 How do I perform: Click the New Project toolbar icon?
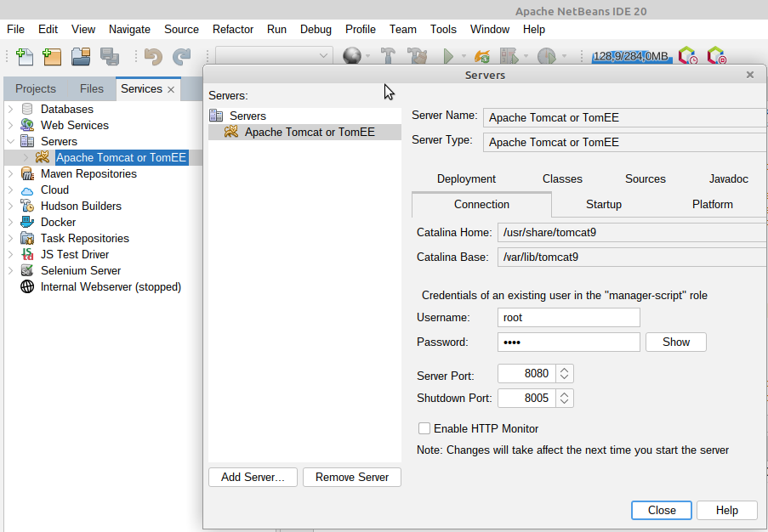tap(53, 56)
